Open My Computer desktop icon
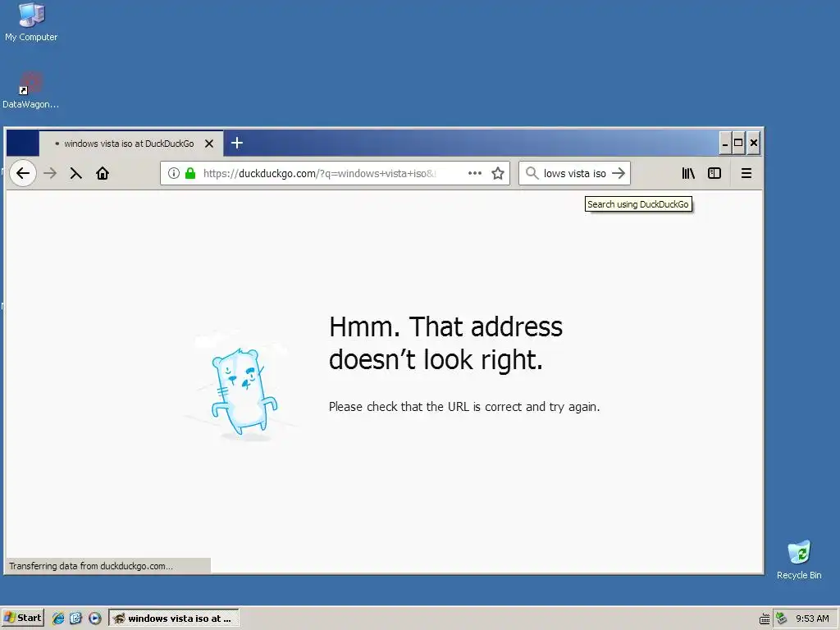Image resolution: width=840 pixels, height=630 pixels. point(31,22)
